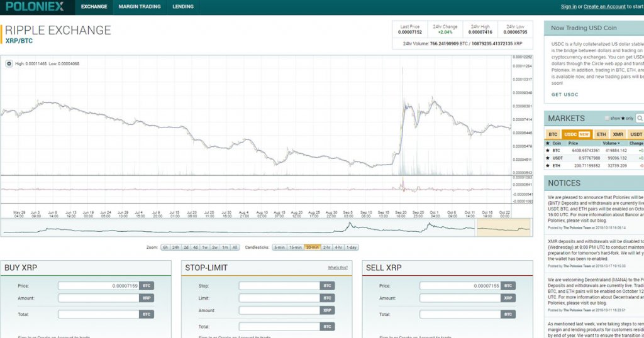Click the Stop-Limit Amount field
The image size is (644, 338).
point(279,310)
